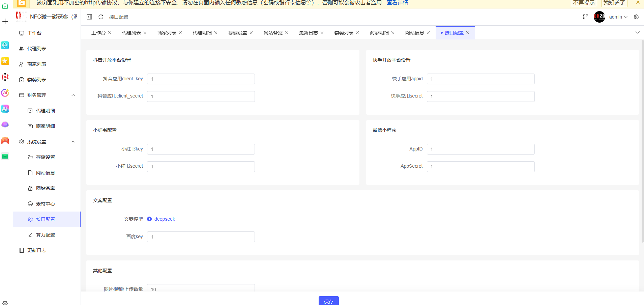
Task: Click the 抖音应用client_key input field
Action: coord(201,79)
